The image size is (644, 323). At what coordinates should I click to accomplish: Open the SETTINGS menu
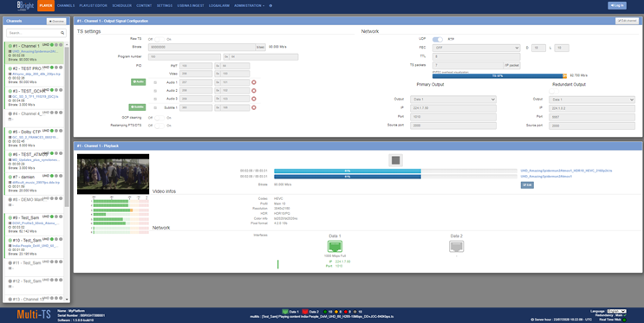pyautogui.click(x=165, y=6)
